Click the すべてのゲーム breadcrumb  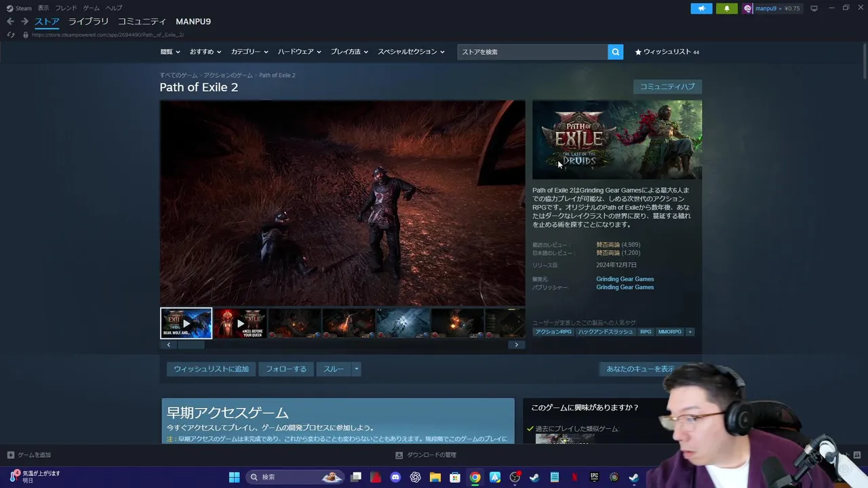coord(178,75)
